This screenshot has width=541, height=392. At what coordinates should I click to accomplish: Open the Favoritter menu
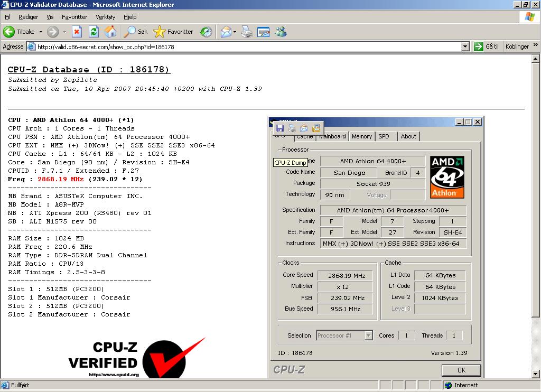[74, 17]
